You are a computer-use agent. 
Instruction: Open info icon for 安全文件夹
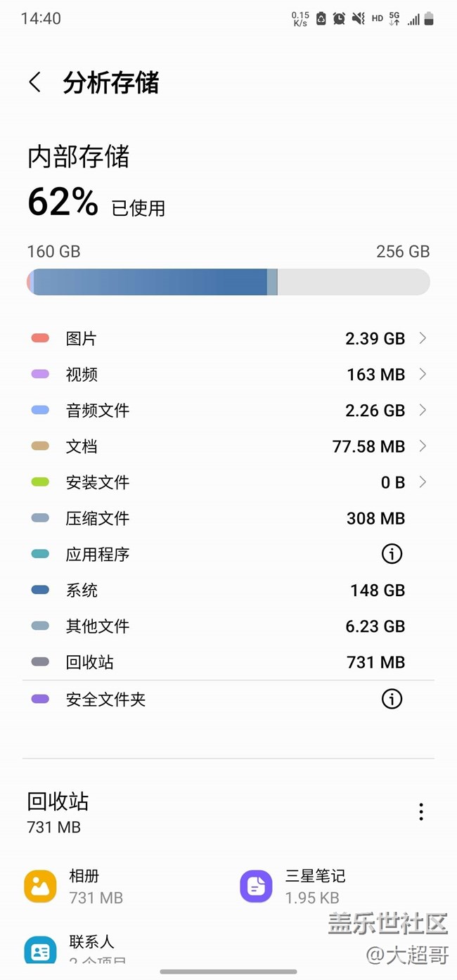coord(392,699)
